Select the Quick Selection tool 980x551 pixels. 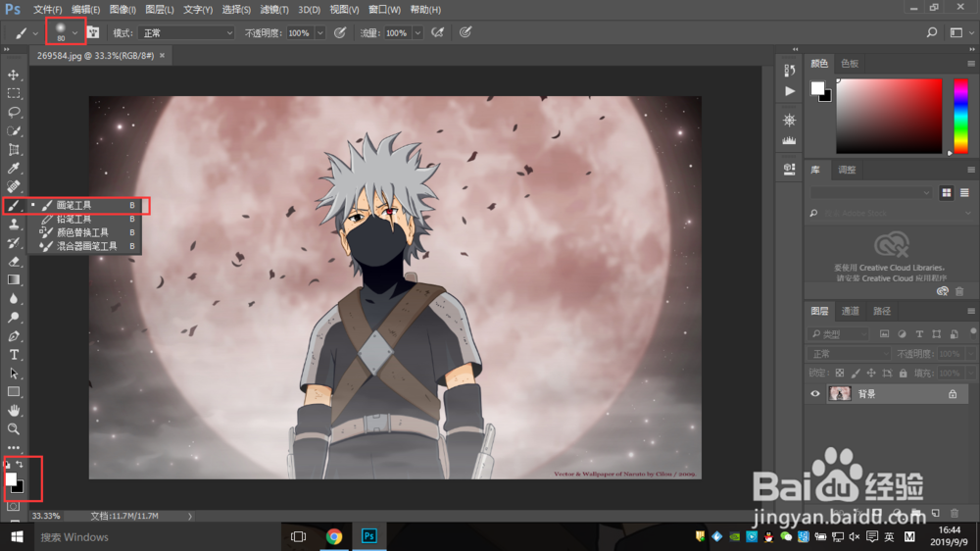[13, 131]
